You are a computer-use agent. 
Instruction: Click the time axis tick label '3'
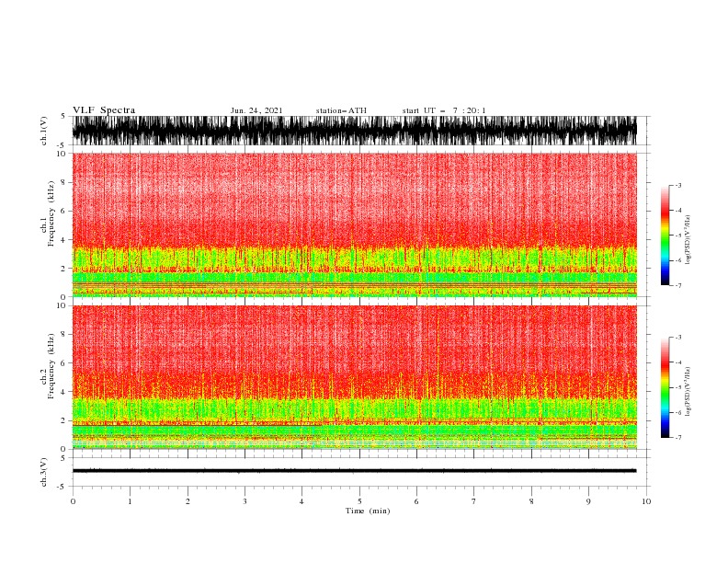pyautogui.click(x=245, y=501)
